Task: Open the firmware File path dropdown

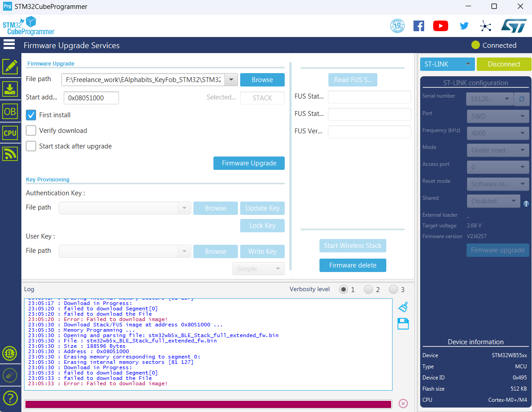Action: point(231,79)
